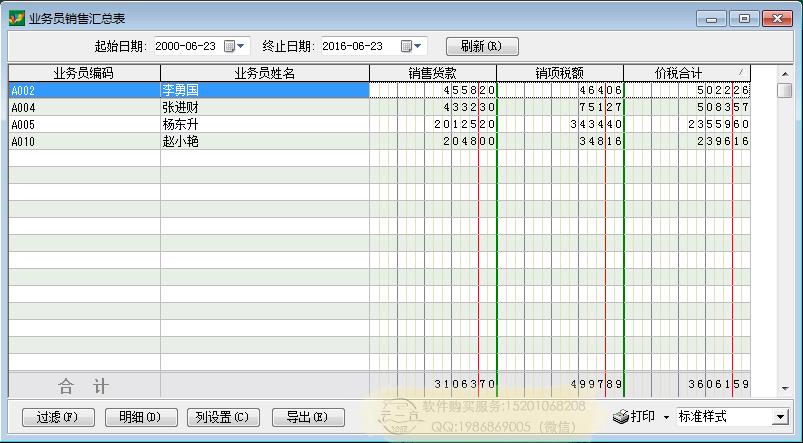Image resolution: width=803 pixels, height=443 pixels.
Task: Click the 业务员姓名 column header
Action: point(264,73)
